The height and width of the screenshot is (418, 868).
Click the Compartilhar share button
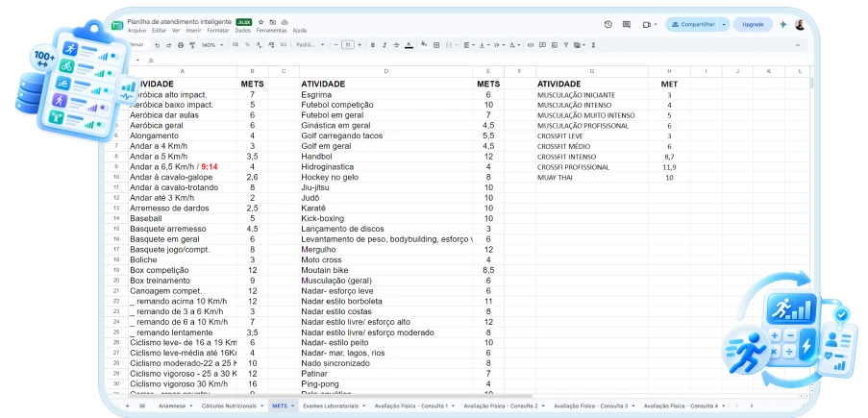pos(692,24)
